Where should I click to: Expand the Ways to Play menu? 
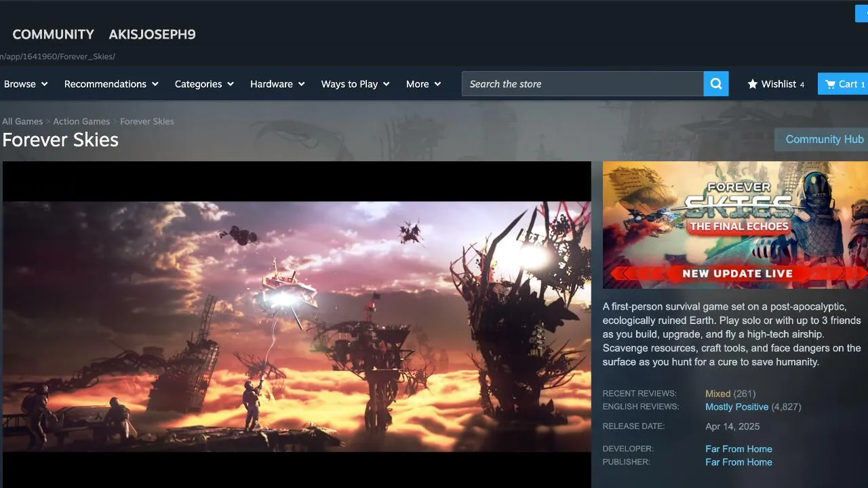(355, 84)
